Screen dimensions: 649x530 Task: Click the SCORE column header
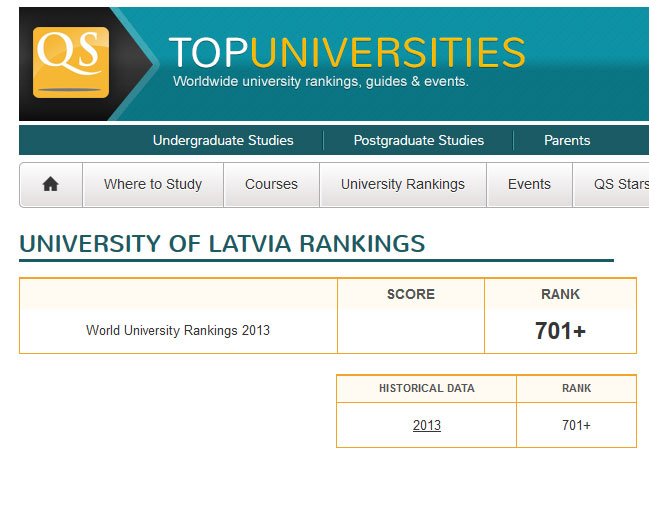pyautogui.click(x=411, y=294)
